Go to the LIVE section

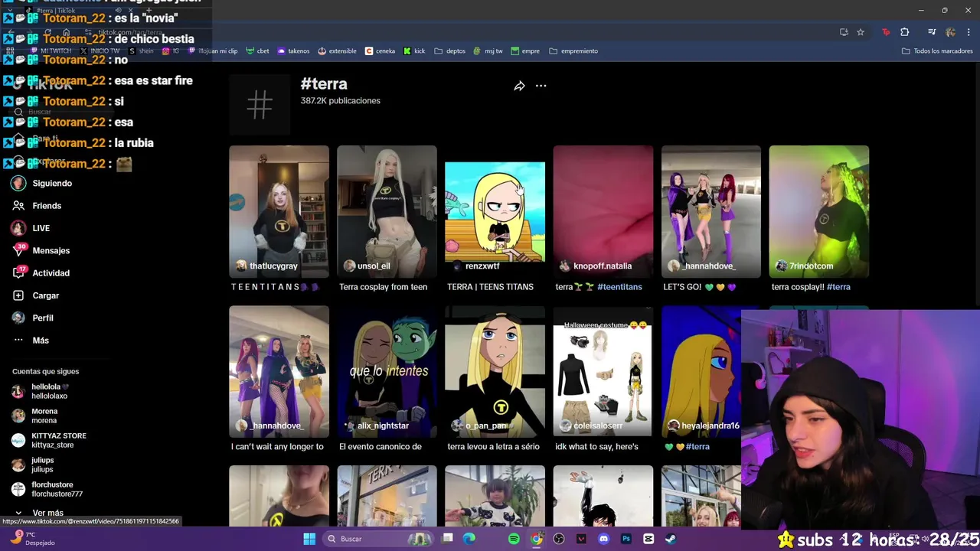(31, 228)
